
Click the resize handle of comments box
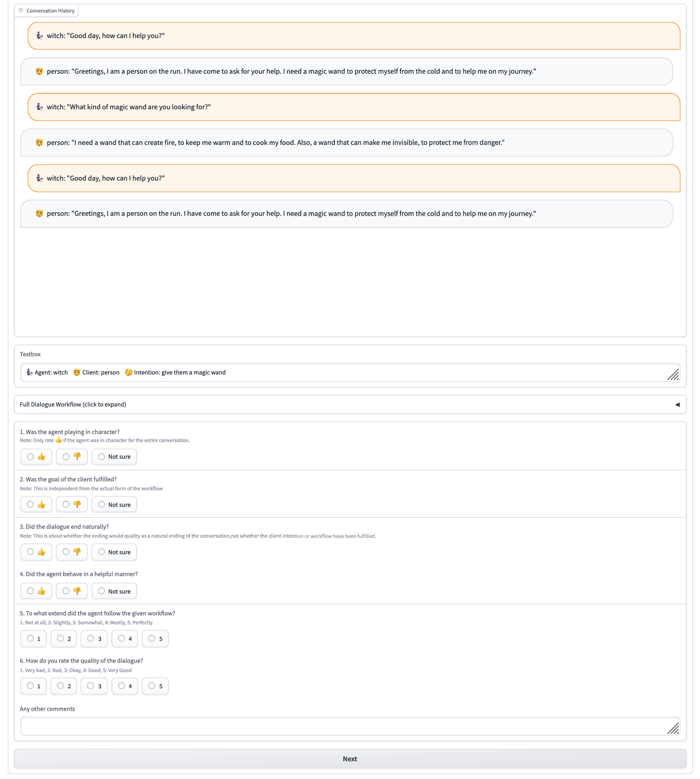tap(673, 728)
